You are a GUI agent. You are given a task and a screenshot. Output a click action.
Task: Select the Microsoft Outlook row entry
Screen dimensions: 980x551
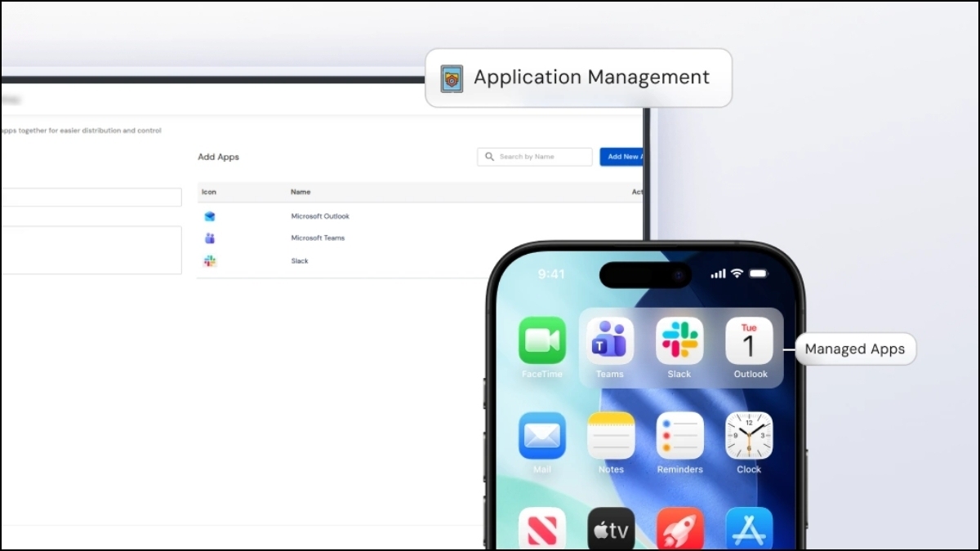point(320,216)
